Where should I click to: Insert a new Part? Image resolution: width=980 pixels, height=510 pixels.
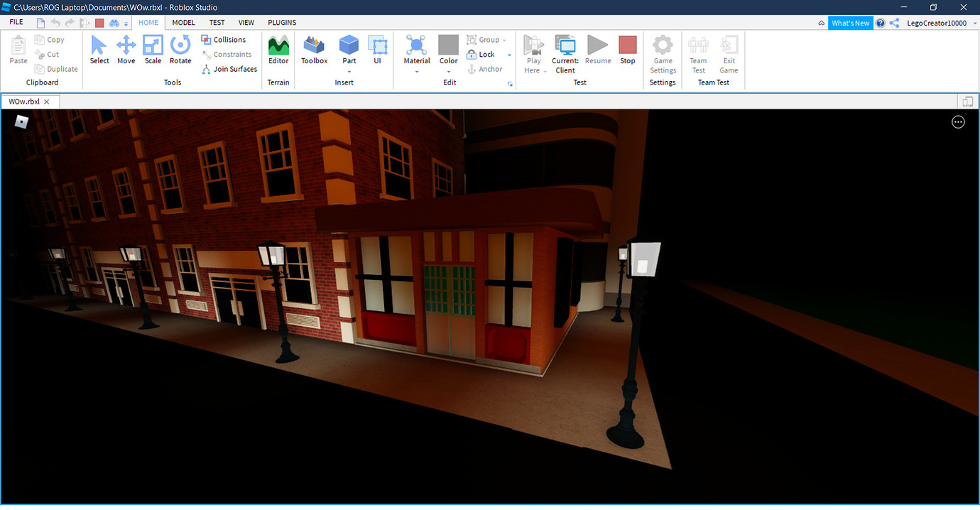[349, 46]
